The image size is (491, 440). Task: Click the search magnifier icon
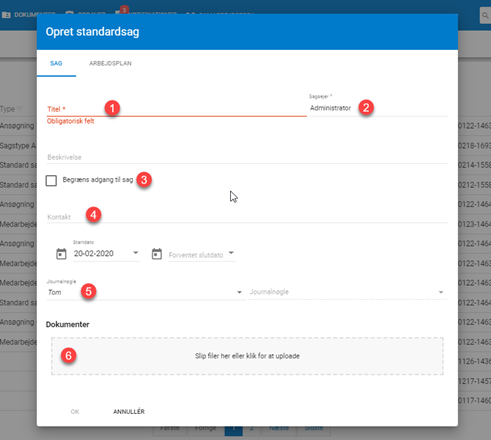pos(485,15)
